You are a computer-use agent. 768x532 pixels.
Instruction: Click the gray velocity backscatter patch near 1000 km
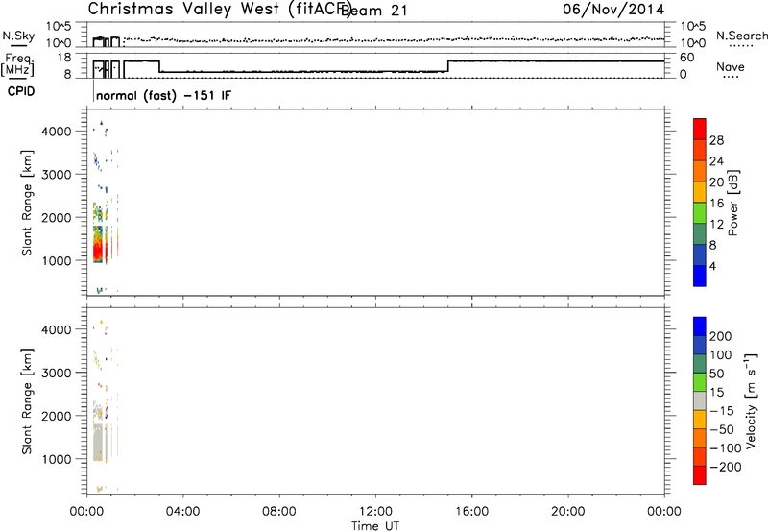click(98, 444)
